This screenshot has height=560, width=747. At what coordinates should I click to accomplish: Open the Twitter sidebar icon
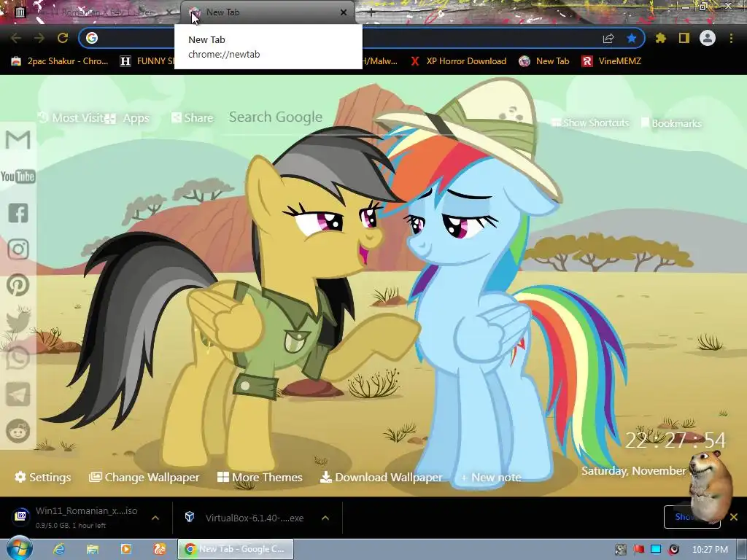click(x=18, y=322)
